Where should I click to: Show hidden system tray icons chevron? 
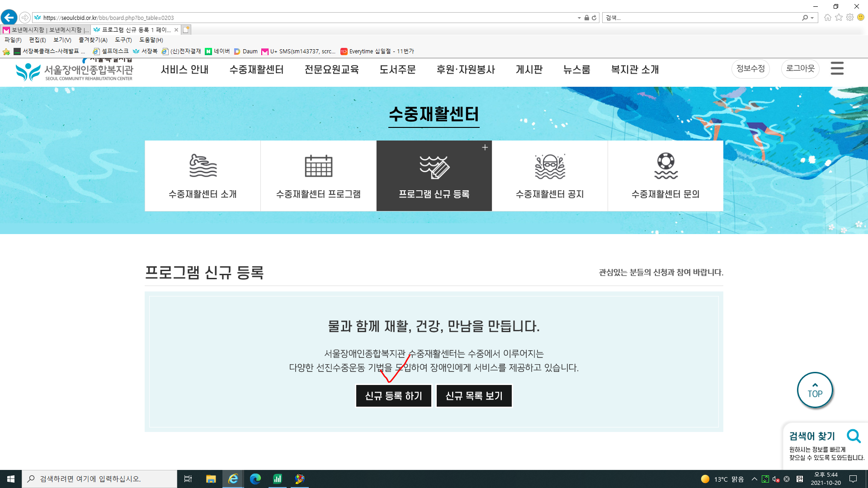click(x=754, y=479)
